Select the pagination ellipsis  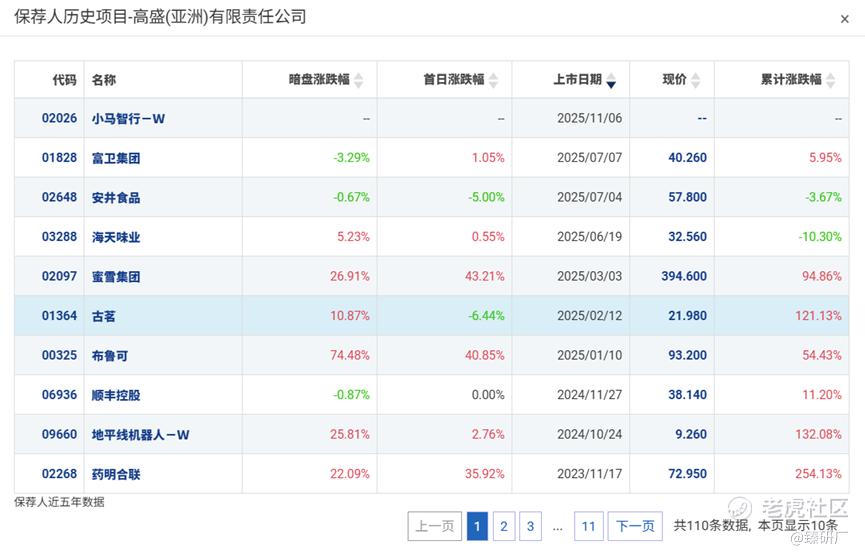click(x=558, y=529)
